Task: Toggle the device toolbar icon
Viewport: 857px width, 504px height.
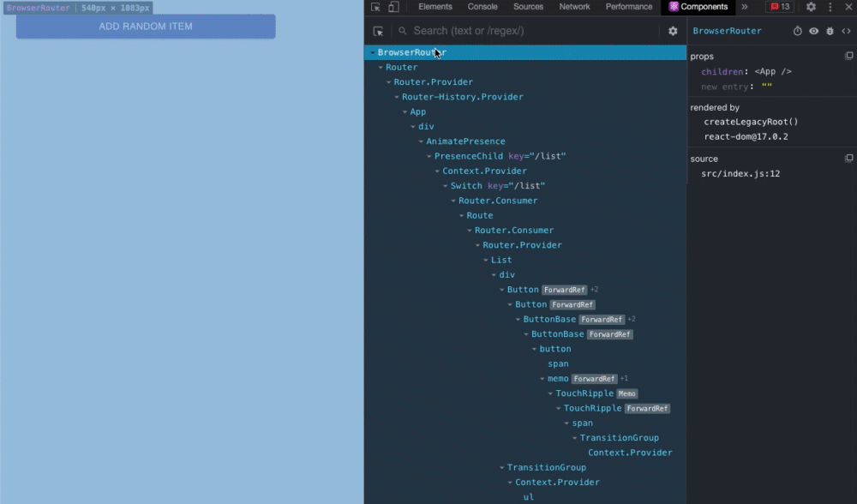Action: (392, 7)
